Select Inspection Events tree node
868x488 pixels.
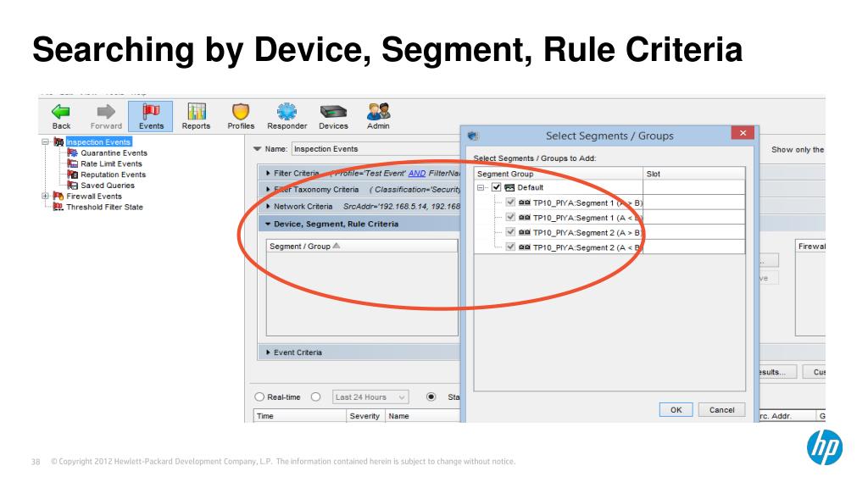pyautogui.click(x=98, y=142)
